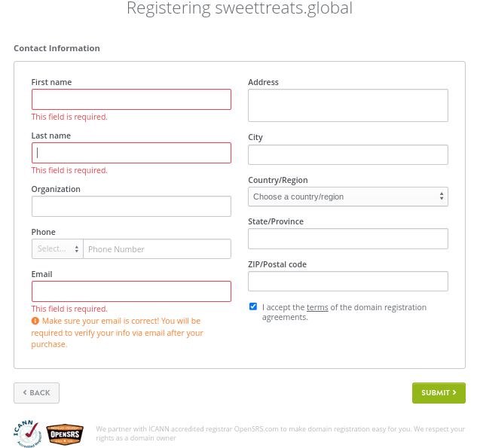Image resolution: width=477 pixels, height=448 pixels.
Task: Click the Contact Information section label
Action: click(57, 48)
